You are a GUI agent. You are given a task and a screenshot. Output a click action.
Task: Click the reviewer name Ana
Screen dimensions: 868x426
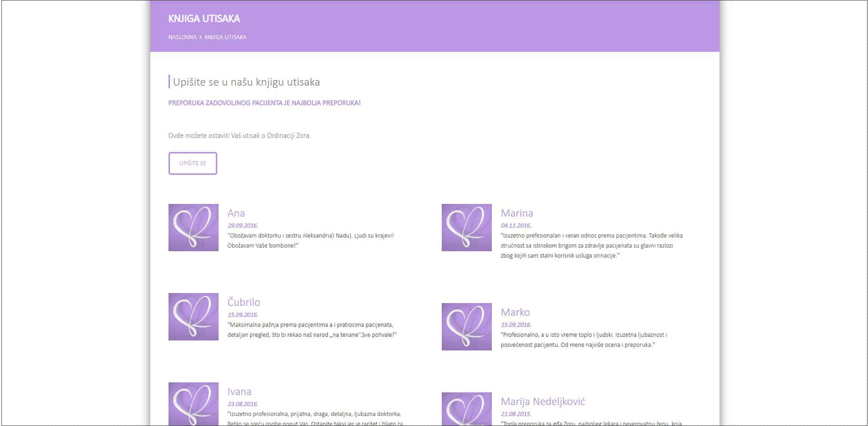click(x=236, y=213)
